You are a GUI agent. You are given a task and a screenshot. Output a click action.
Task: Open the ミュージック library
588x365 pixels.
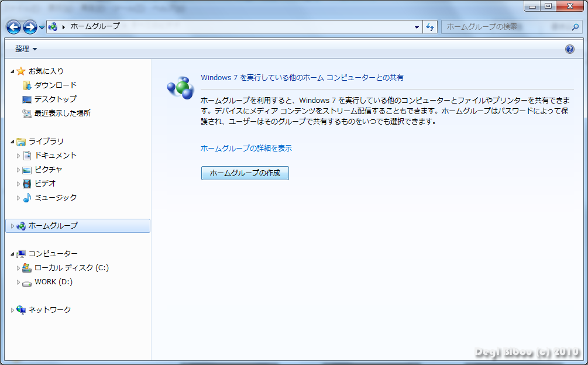click(x=56, y=198)
